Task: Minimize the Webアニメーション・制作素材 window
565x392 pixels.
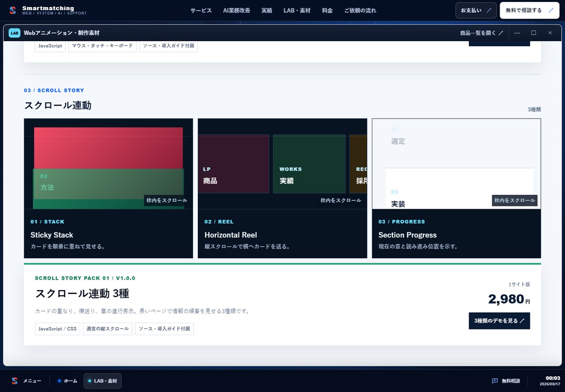Action: (517, 33)
